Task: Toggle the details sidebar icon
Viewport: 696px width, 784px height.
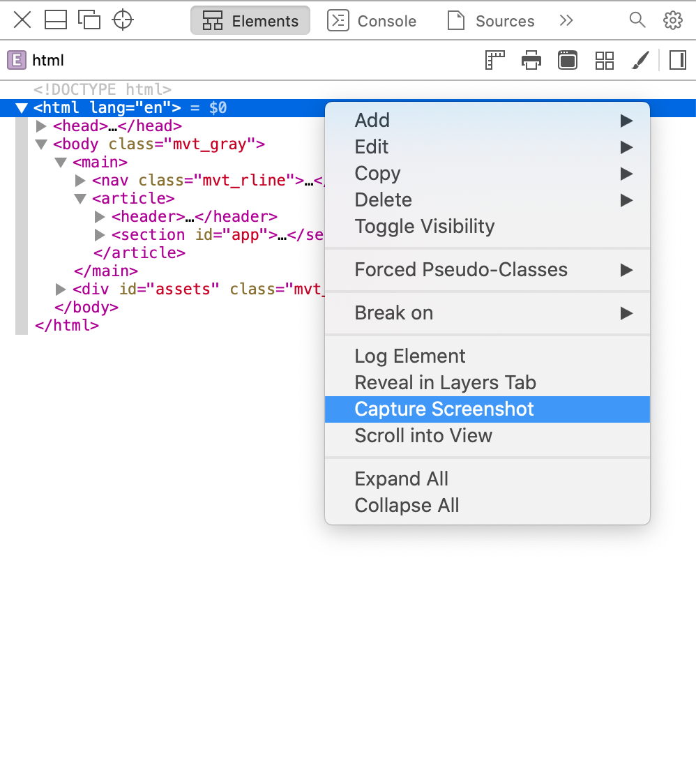Action: [677, 61]
